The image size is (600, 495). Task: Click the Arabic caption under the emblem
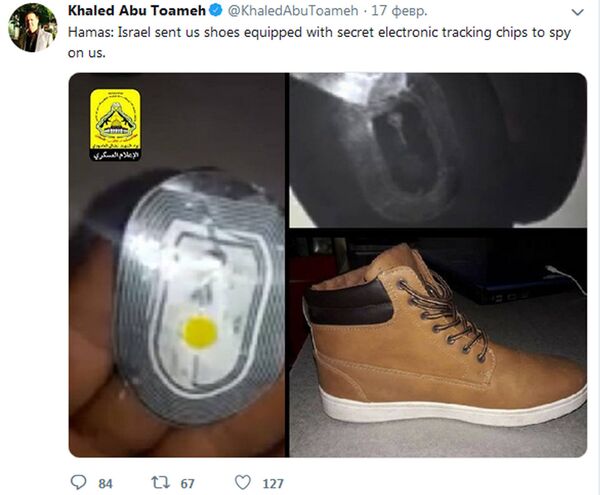[115, 155]
